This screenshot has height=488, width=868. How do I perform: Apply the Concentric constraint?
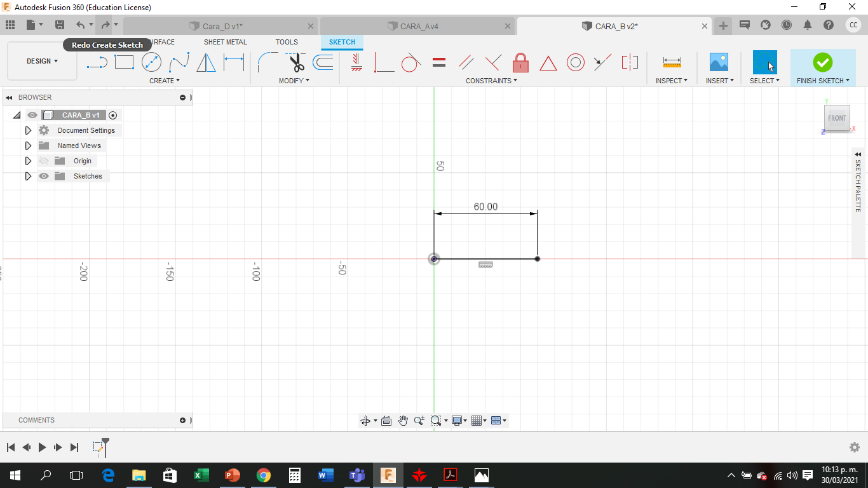[x=576, y=62]
